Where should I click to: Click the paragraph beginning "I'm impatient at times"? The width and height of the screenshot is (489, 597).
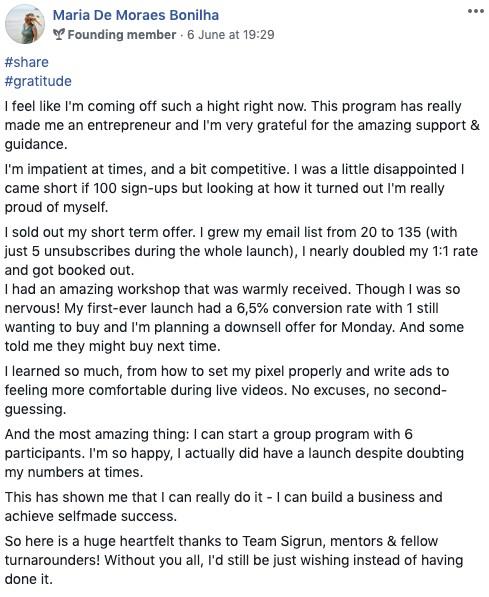click(234, 188)
